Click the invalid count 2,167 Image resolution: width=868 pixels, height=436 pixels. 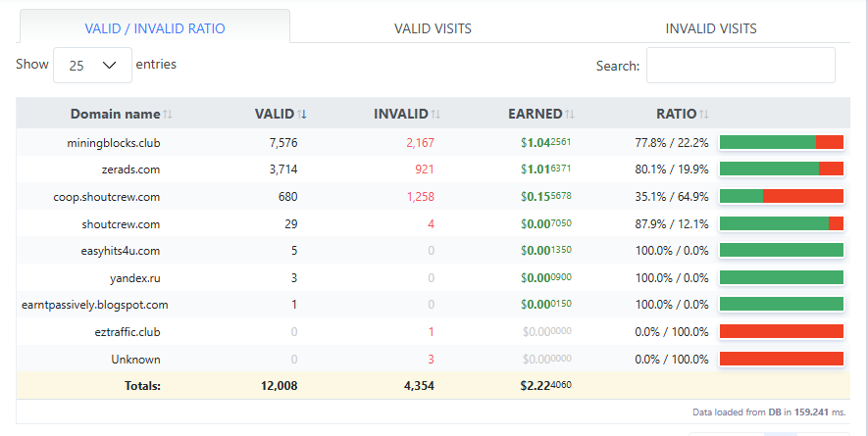[420, 143]
